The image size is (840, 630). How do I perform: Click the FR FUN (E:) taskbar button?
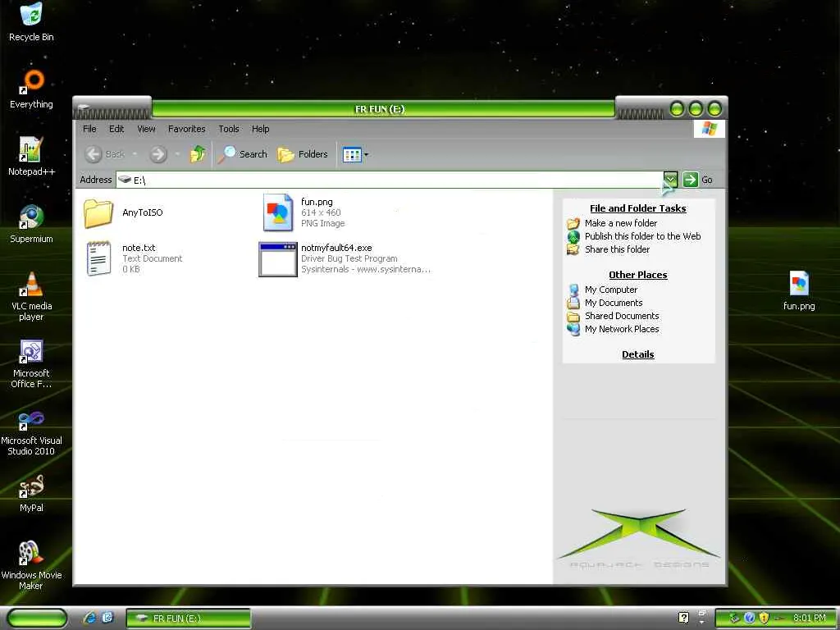point(189,618)
